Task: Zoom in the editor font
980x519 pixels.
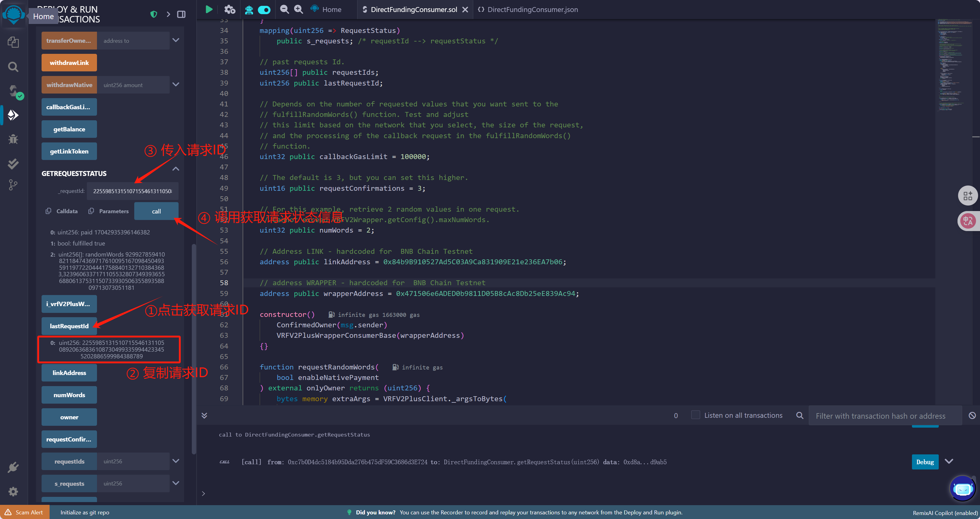Action: coord(299,9)
